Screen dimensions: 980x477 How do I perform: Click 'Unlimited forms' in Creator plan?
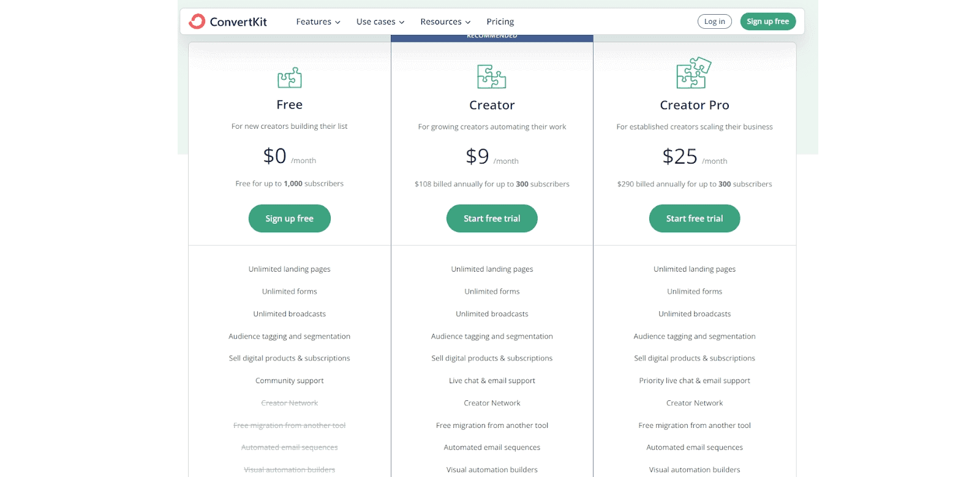point(492,292)
